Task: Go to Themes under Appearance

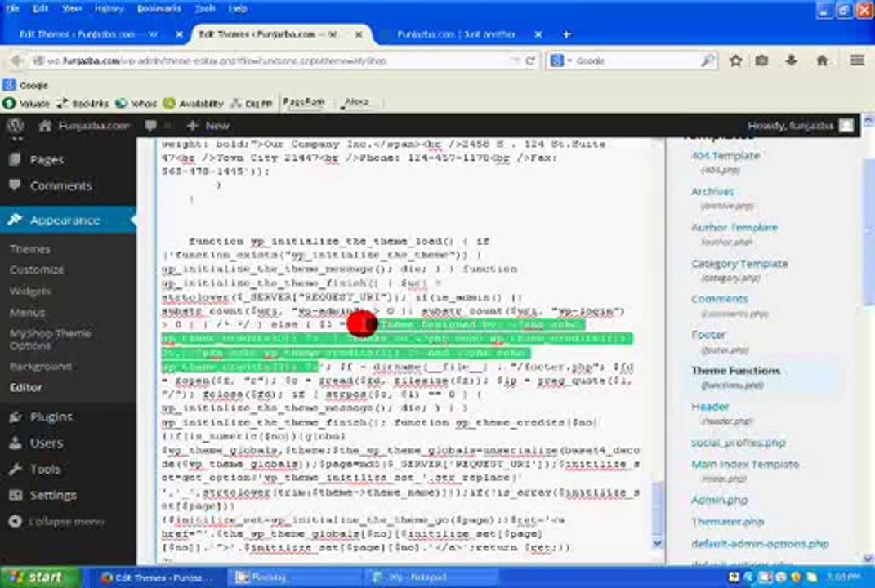Action: point(30,249)
